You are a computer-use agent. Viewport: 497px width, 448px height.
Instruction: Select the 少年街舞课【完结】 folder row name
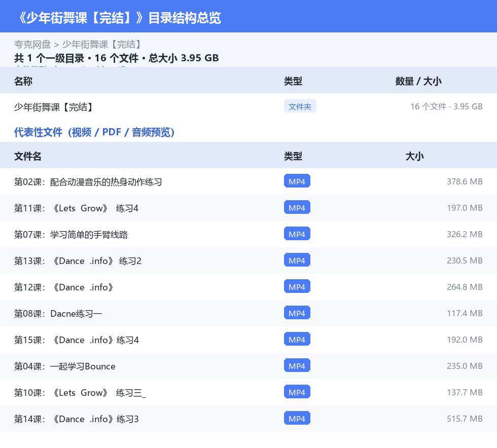pos(53,107)
